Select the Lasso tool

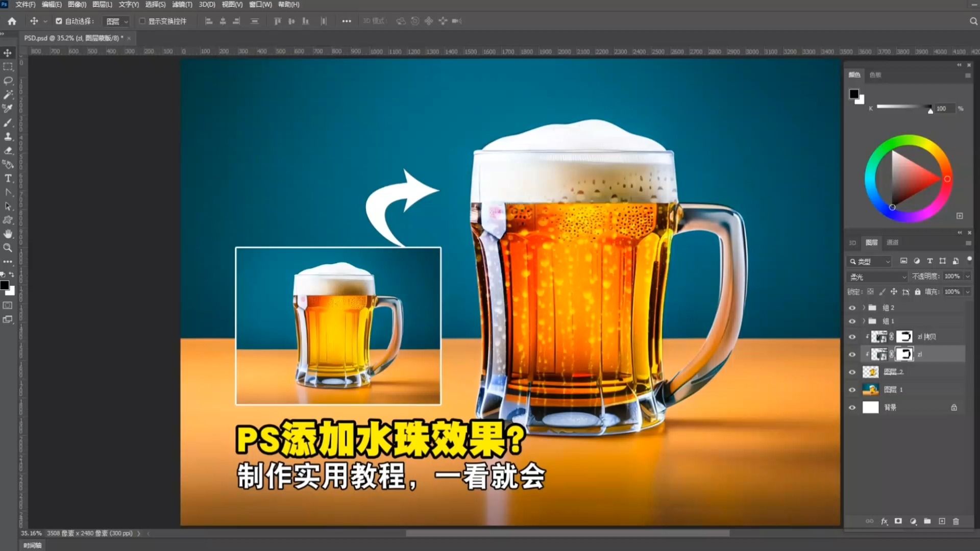tap(8, 81)
